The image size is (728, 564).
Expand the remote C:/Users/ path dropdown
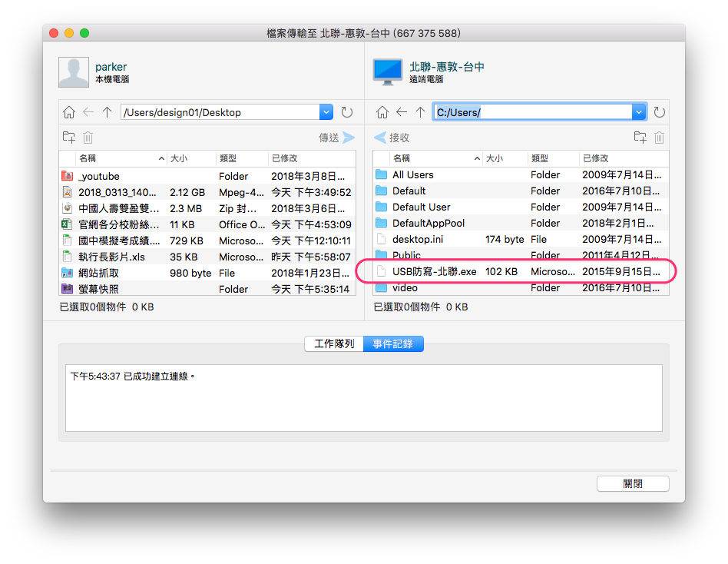pyautogui.click(x=639, y=112)
